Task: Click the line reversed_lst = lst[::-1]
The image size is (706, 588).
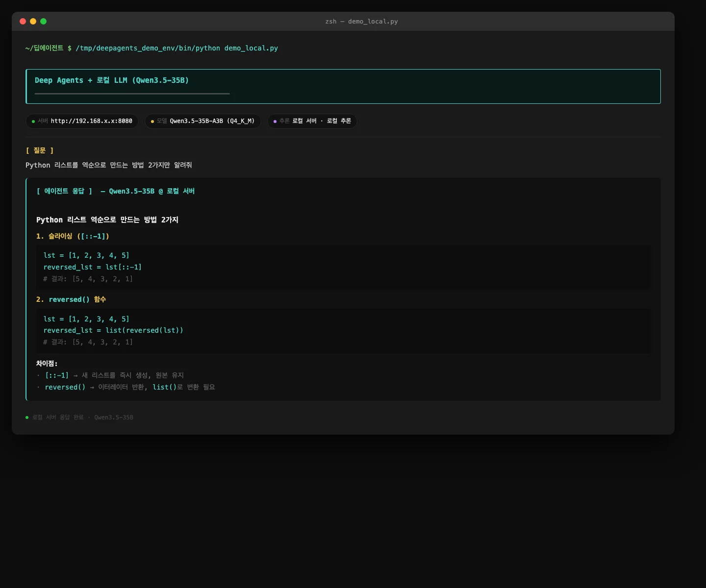Action: tap(92, 267)
